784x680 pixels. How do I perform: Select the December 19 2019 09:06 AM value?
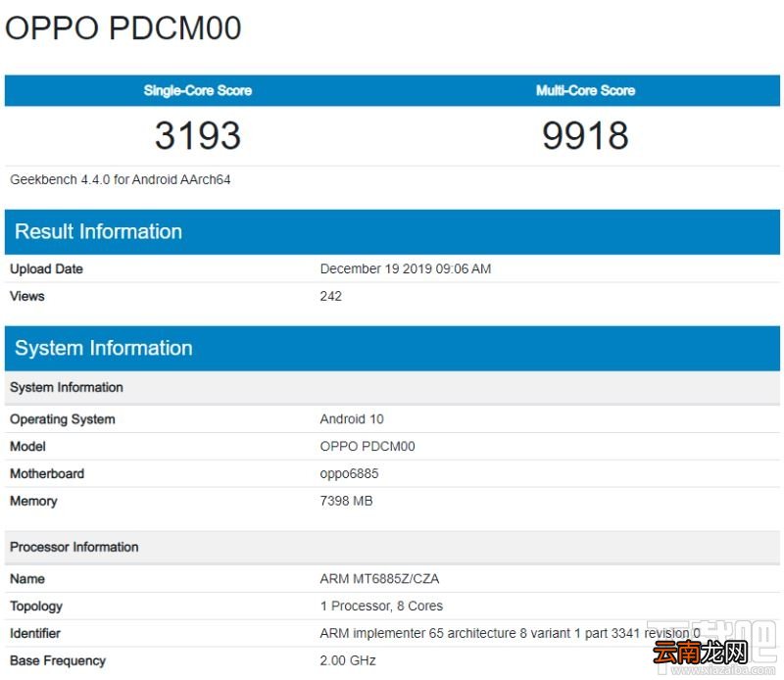[x=406, y=269]
